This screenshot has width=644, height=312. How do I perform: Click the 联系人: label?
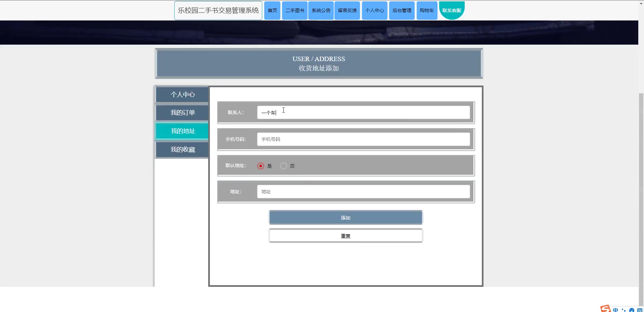236,112
